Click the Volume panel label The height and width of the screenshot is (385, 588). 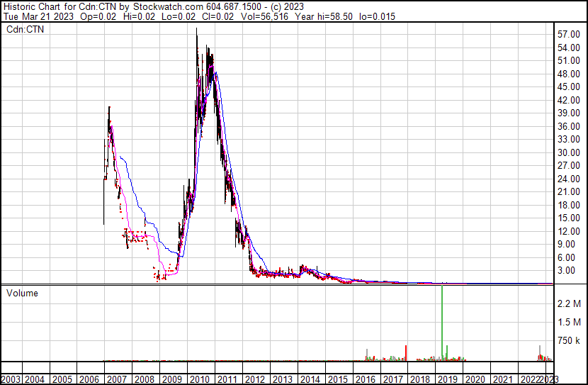click(x=22, y=293)
